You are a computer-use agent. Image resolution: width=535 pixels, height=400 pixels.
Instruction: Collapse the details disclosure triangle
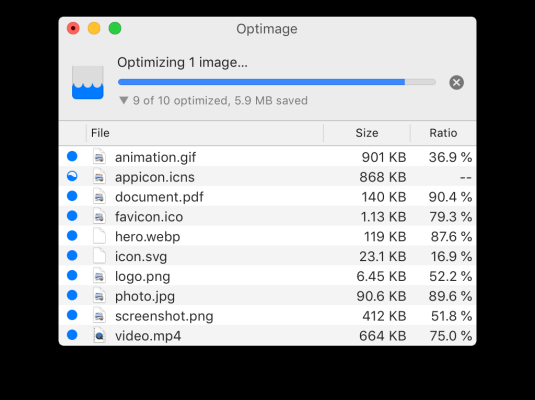coord(124,100)
